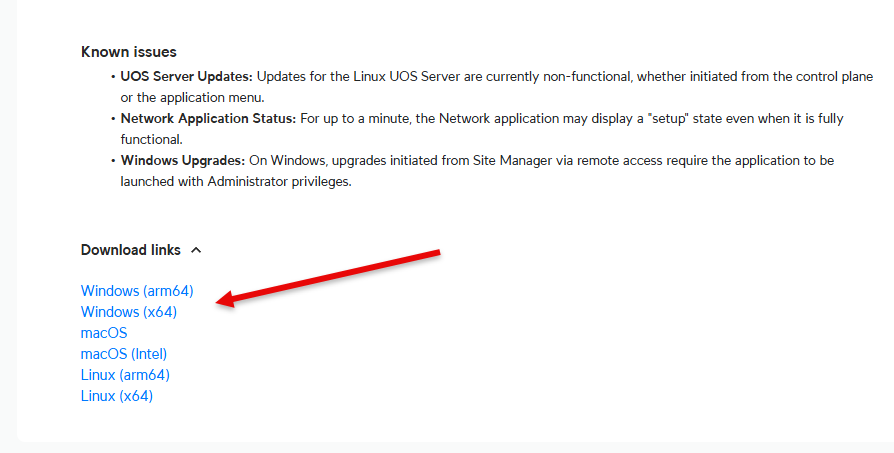Click the Download links section heading
The image size is (894, 453).
pyautogui.click(x=131, y=250)
